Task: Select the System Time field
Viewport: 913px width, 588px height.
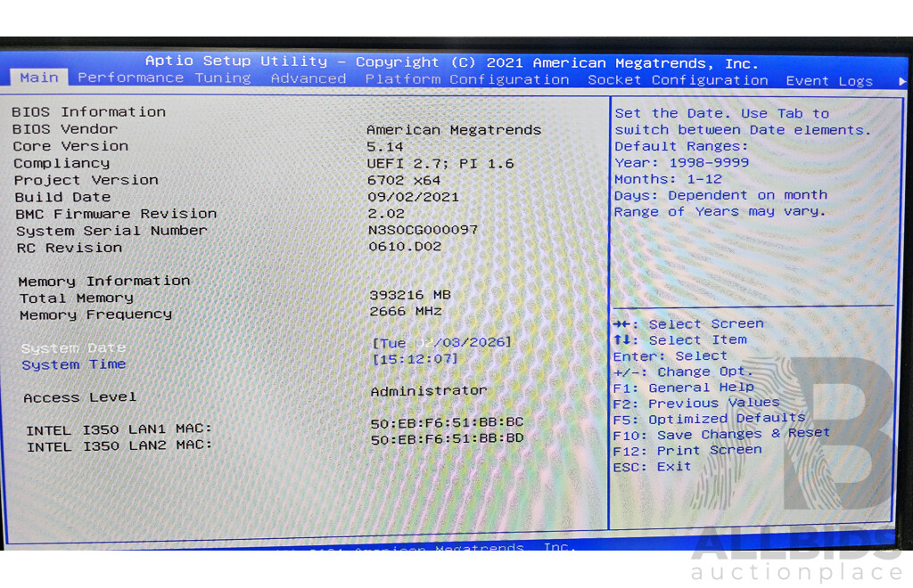Action: pos(73,363)
